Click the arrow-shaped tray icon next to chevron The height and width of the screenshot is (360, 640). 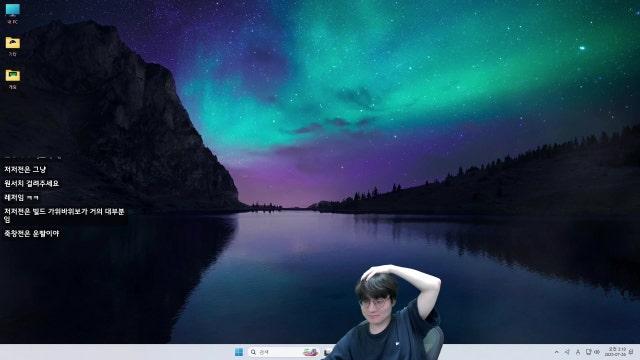(x=567, y=352)
